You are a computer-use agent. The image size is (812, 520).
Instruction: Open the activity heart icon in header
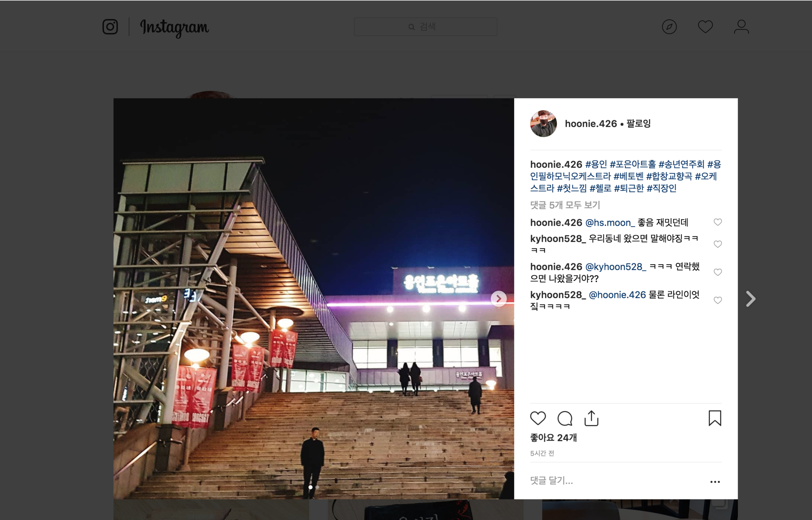click(x=705, y=27)
